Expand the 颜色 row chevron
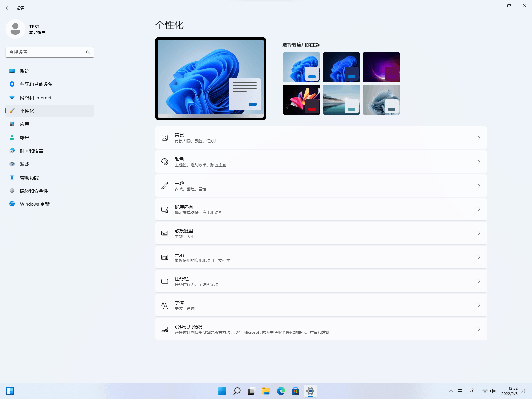The height and width of the screenshot is (399, 532). point(479,162)
